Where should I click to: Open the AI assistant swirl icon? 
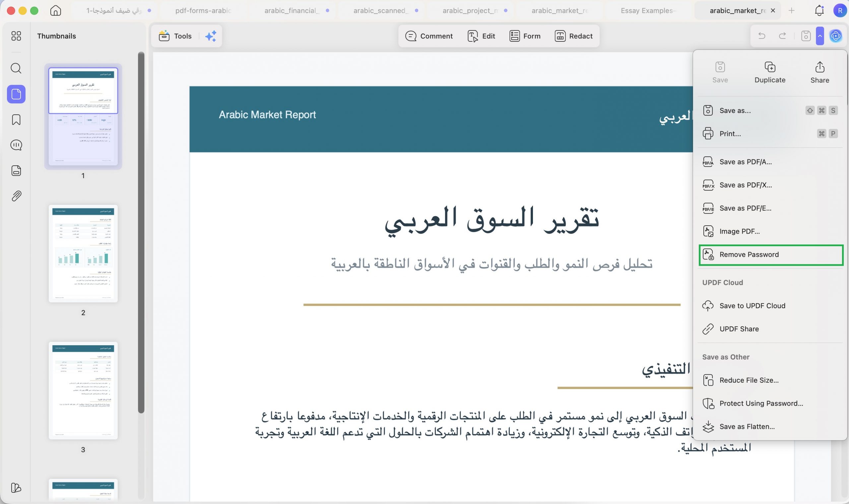[x=836, y=36]
